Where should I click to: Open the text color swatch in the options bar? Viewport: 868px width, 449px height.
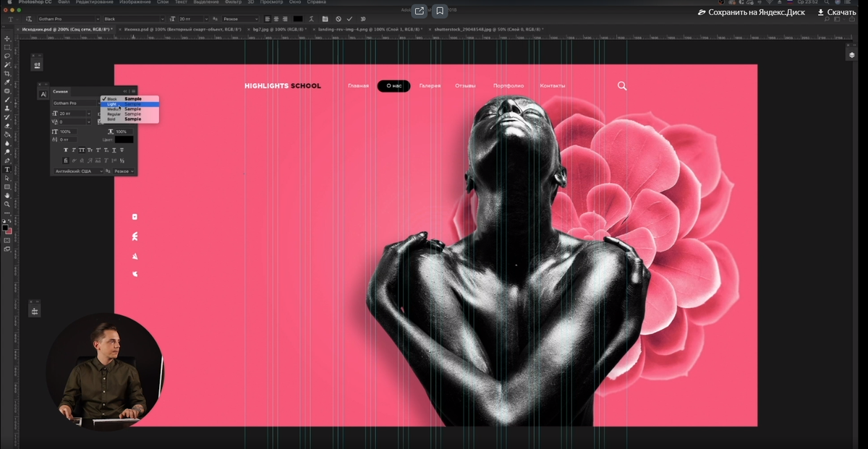[298, 19]
